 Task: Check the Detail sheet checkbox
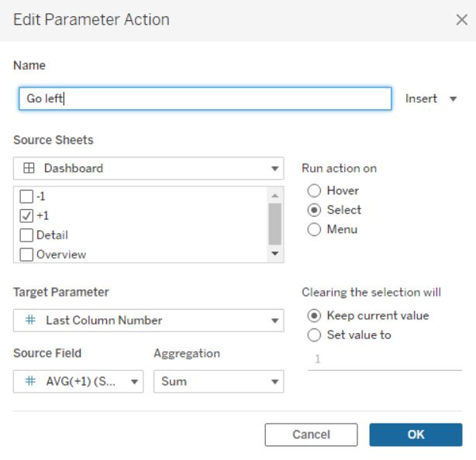coord(26,235)
